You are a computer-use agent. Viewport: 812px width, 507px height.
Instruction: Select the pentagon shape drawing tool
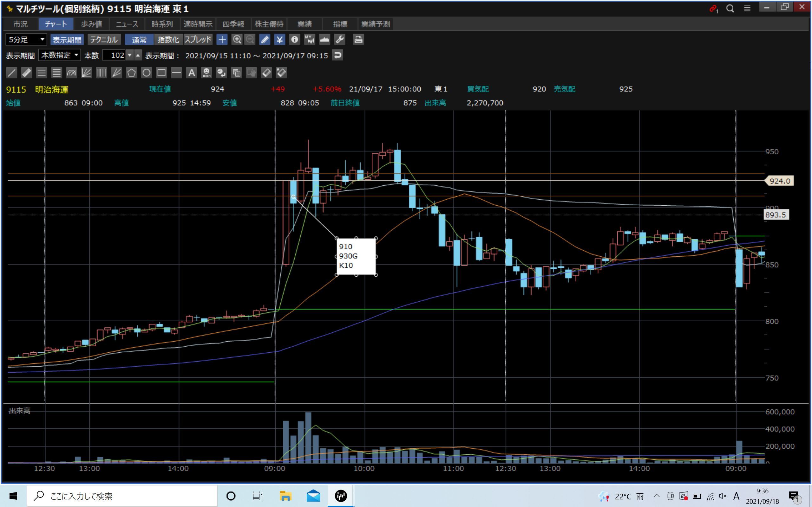coord(131,73)
